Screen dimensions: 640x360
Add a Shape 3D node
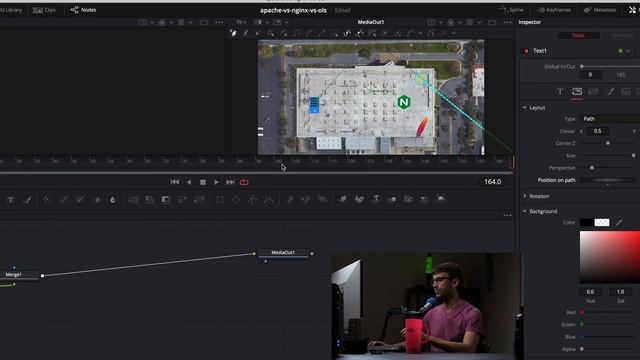pyautogui.click(x=359, y=199)
